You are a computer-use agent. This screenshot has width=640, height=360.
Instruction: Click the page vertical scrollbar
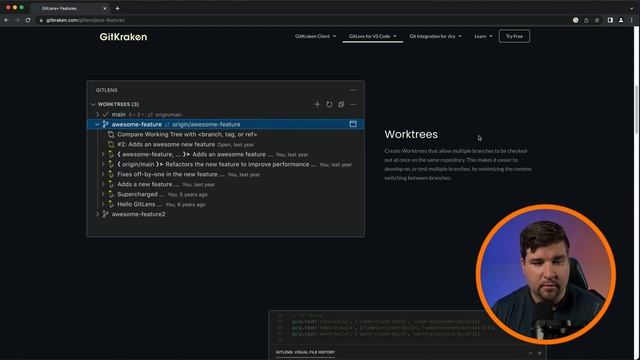[636, 109]
